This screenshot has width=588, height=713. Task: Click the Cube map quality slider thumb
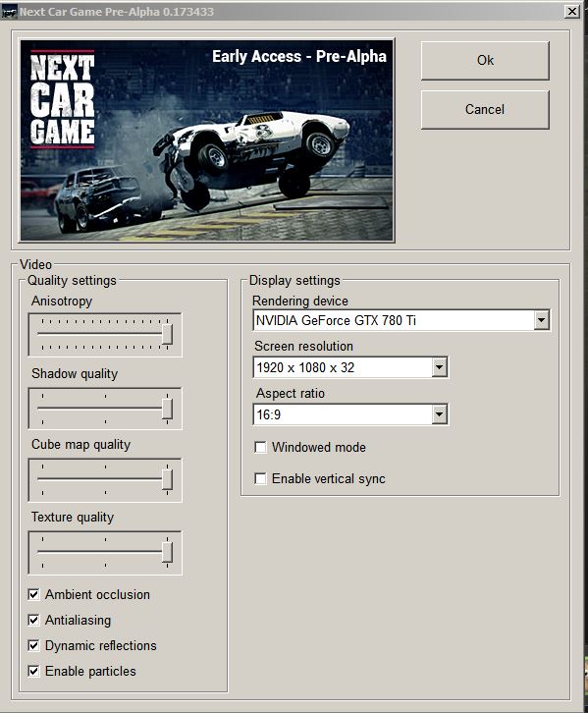[167, 479]
